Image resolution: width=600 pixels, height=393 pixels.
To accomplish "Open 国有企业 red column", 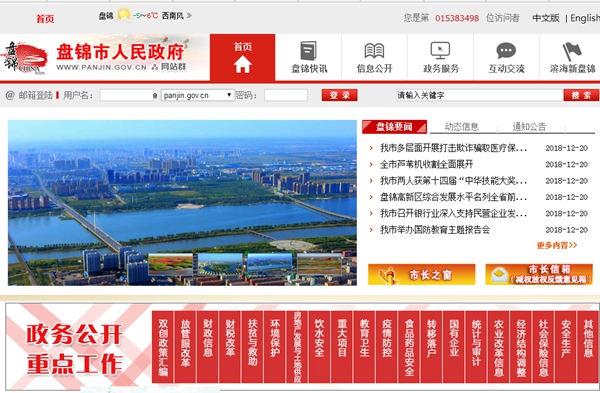I will (x=454, y=347).
